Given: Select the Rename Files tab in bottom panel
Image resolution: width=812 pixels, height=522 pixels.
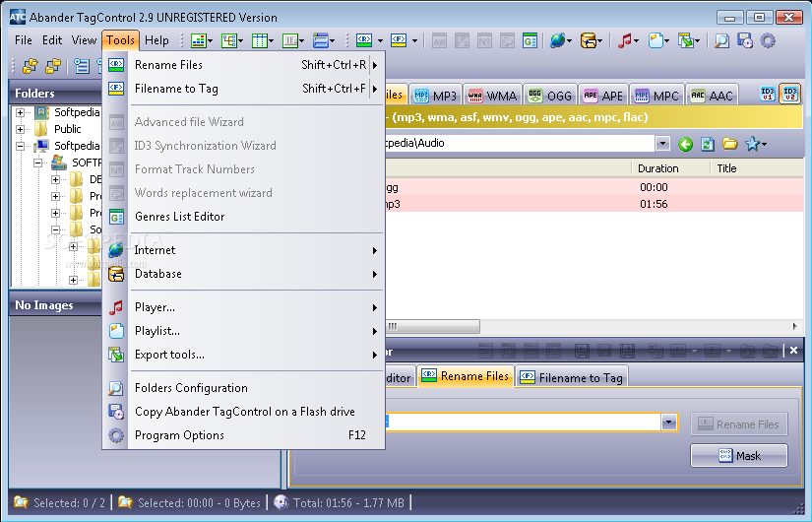Looking at the screenshot, I should [465, 376].
